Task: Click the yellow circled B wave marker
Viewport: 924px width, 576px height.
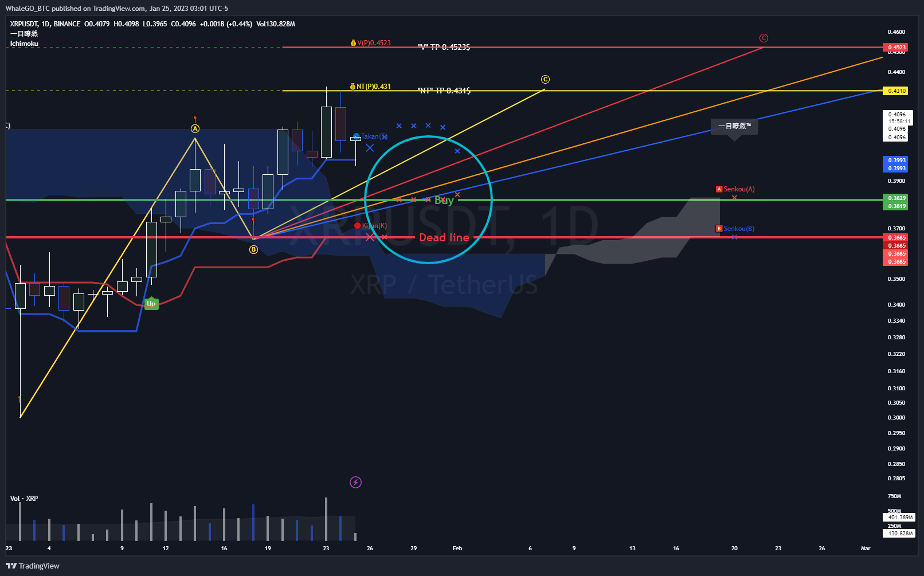Action: click(253, 250)
